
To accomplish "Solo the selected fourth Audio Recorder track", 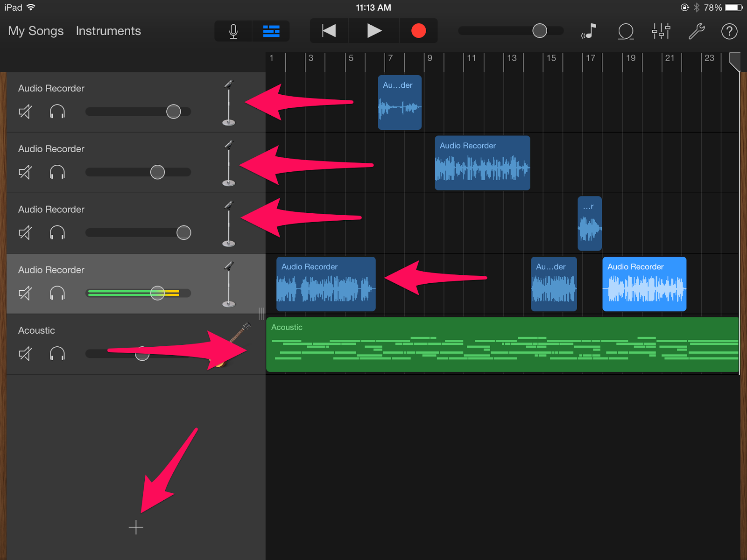I will coord(57,293).
